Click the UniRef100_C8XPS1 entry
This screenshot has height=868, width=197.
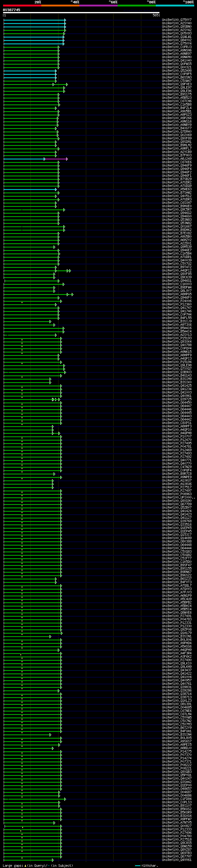click(177, 423)
